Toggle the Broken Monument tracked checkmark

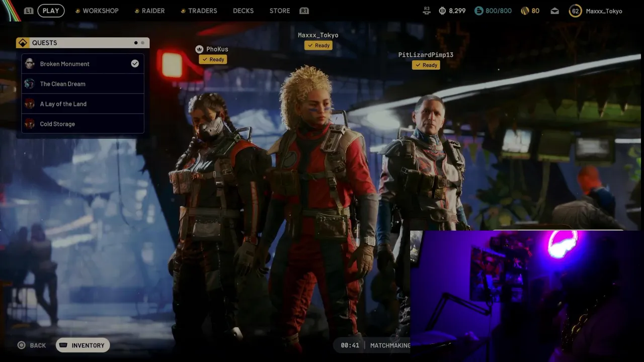point(135,63)
